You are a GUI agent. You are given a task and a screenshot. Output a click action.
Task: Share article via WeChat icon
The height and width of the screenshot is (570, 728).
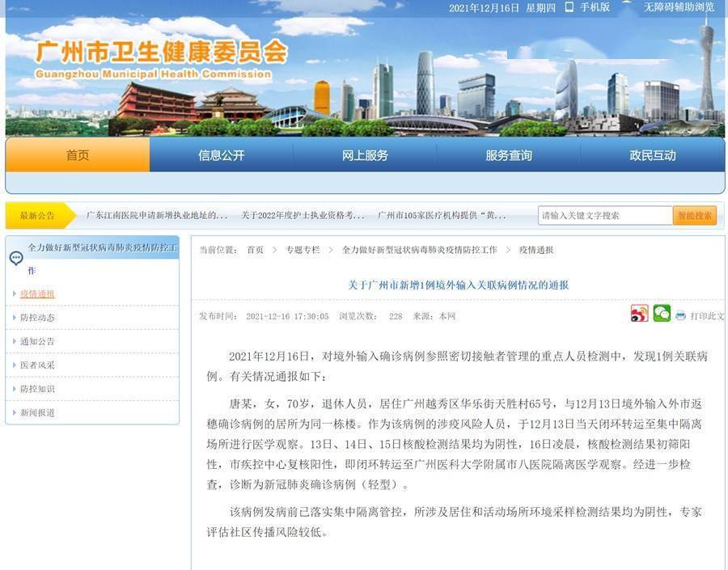[662, 314]
